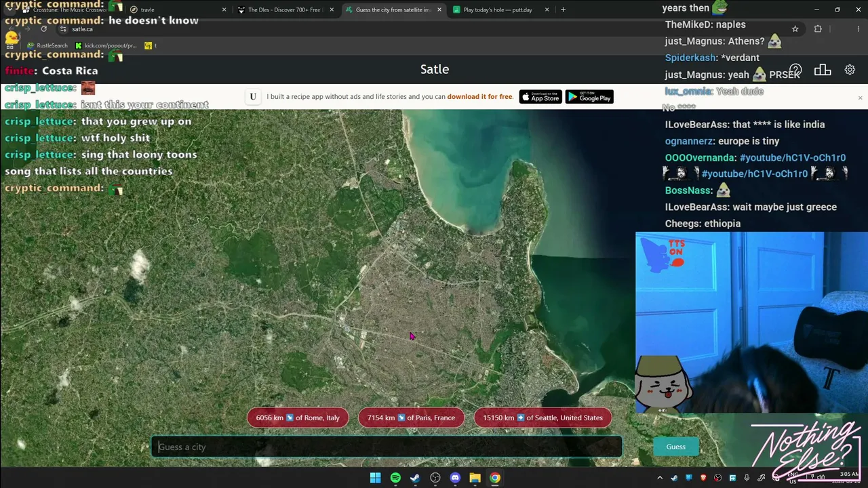Click the U logo in the ad banner
Screen dimensions: 868x488
coord(253,97)
